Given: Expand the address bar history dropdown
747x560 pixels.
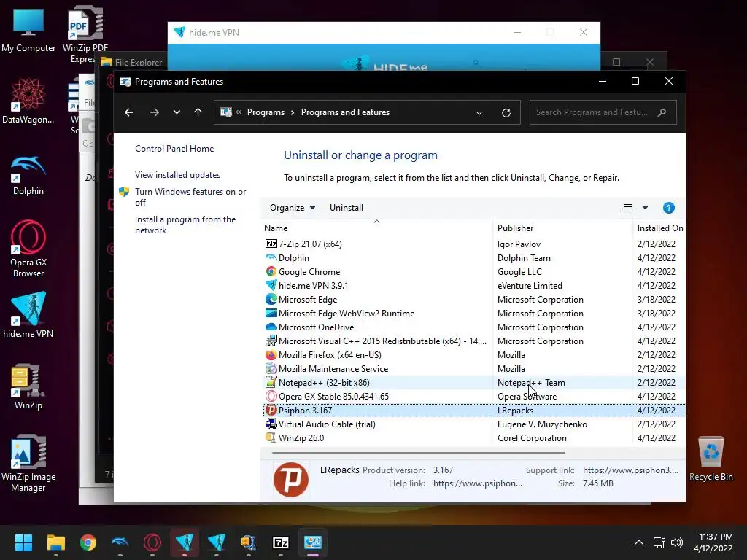Looking at the screenshot, I should pos(479,113).
